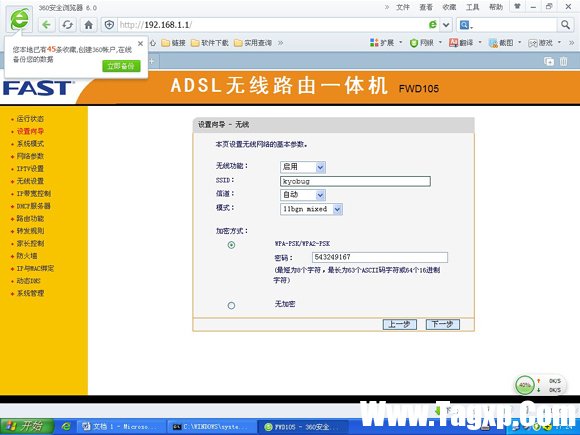580x435 pixels.
Task: Open IP带宽控制 in the sidebar
Action: (34, 193)
